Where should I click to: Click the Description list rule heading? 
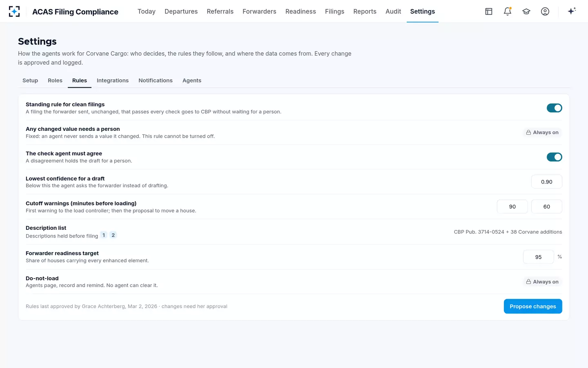point(46,228)
